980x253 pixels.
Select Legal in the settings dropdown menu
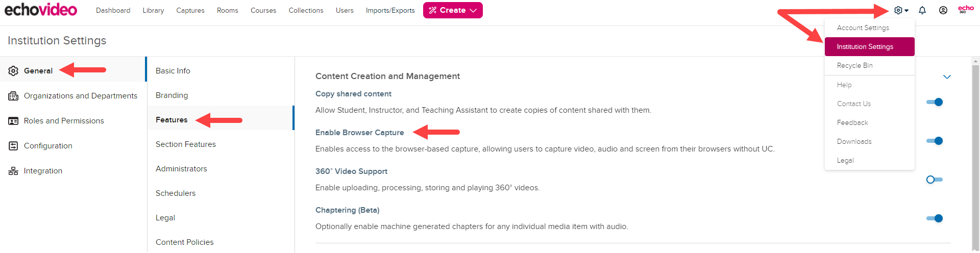870,160
